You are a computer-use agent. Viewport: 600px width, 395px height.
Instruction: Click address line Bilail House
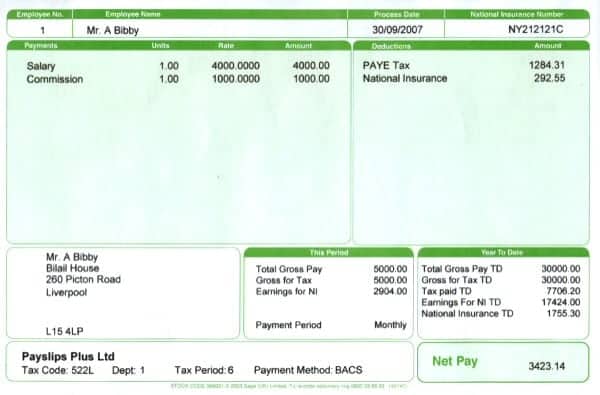click(x=72, y=268)
